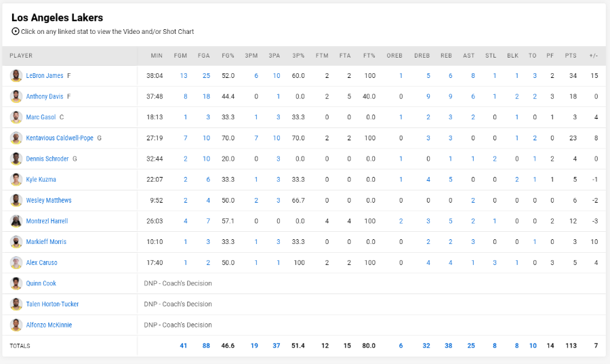Open Montrezl Harrell player link
This screenshot has height=364, width=610.
point(47,221)
